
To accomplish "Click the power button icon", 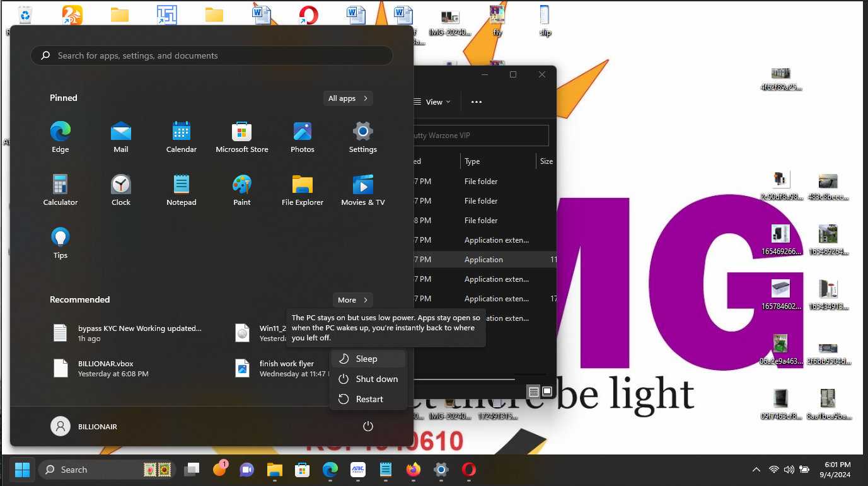I will click(x=368, y=427).
